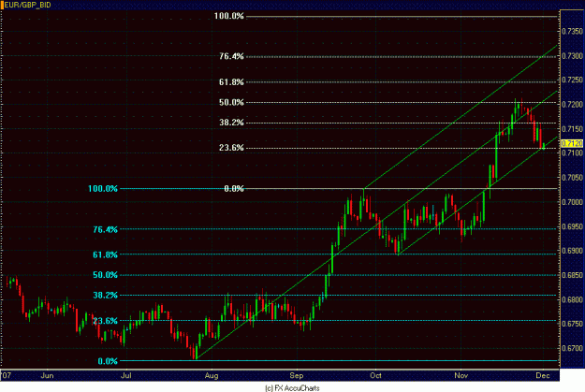Click 0.6700 on the price axis
The image size is (585, 392).
coord(572,348)
